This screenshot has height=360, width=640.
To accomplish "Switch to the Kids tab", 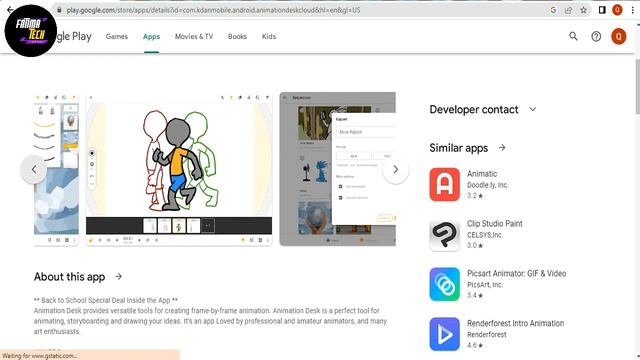I will (269, 36).
